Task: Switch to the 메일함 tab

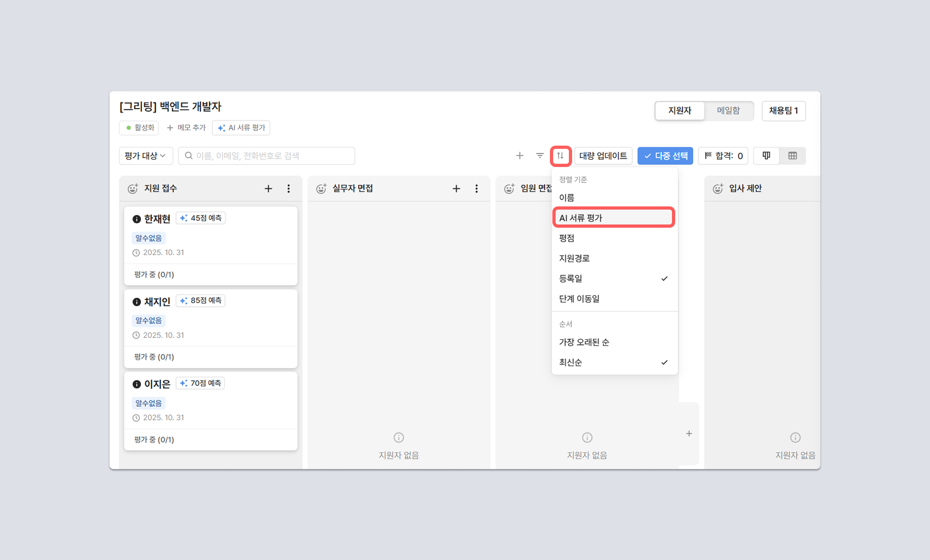Action: 728,111
